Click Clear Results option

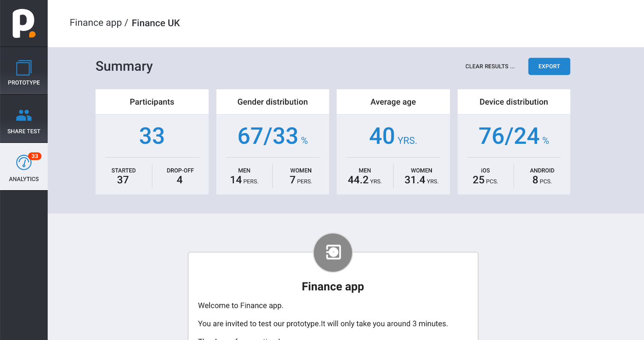(490, 67)
